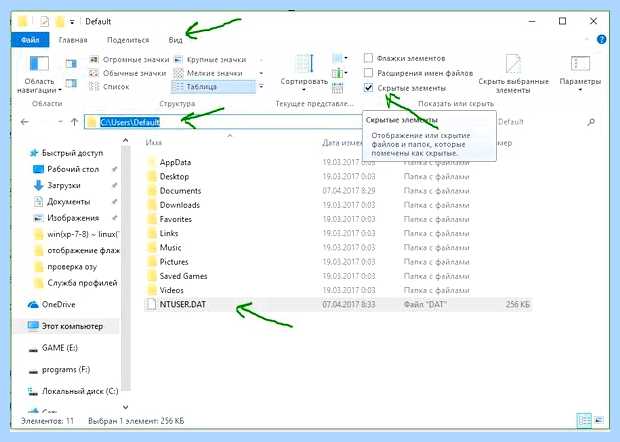This screenshot has width=620, height=442.
Task: Enable Флажки элементов checkbox
Action: pyautogui.click(x=368, y=59)
